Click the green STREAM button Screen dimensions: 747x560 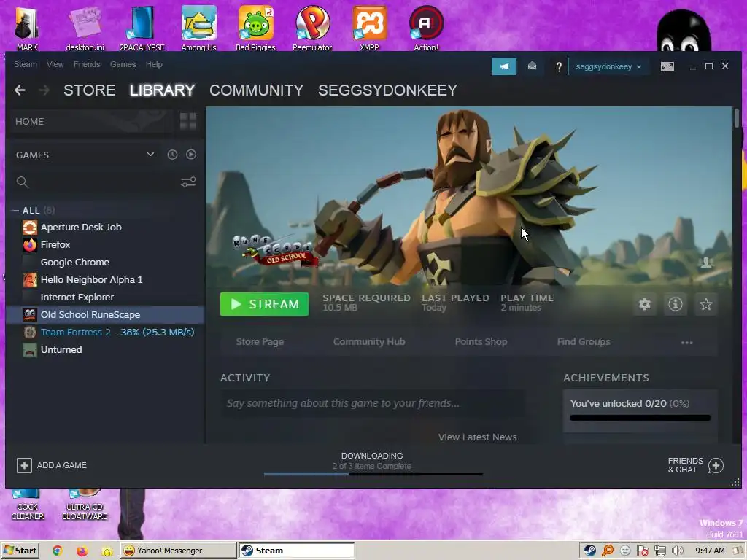tap(264, 304)
